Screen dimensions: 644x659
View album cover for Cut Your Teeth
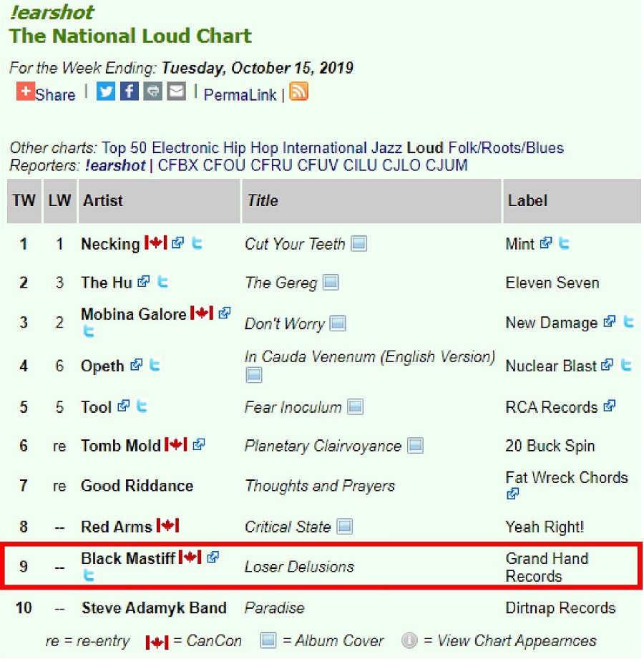click(358, 244)
